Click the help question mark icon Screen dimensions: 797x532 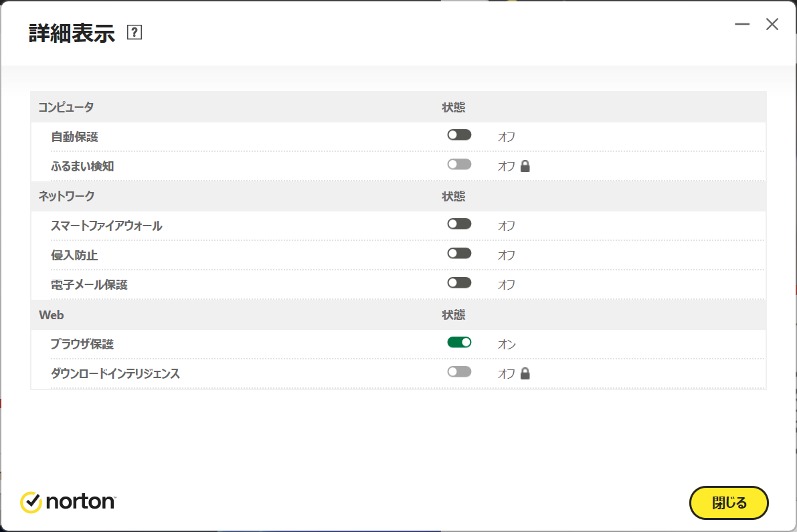[x=135, y=33]
